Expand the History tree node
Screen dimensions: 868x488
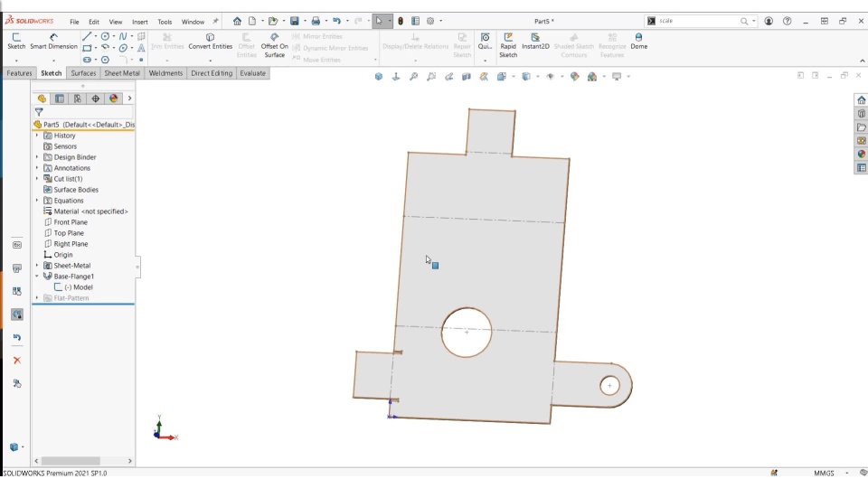(x=37, y=136)
